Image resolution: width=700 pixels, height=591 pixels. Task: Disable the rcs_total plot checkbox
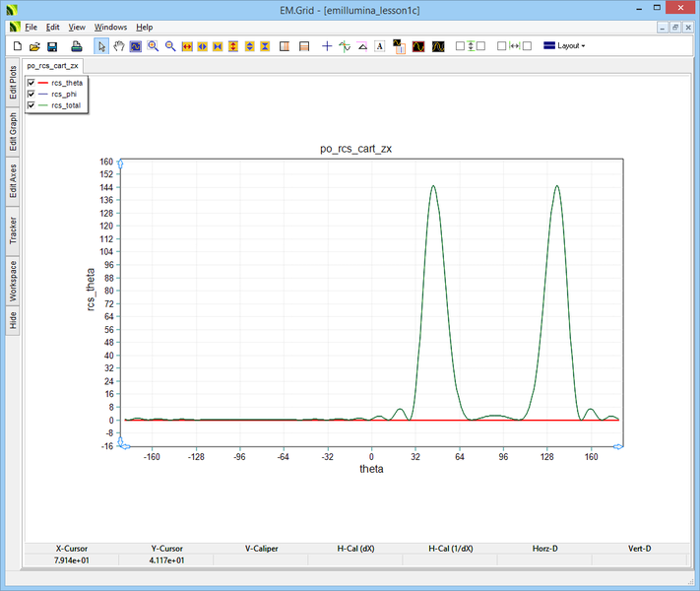pos(32,104)
